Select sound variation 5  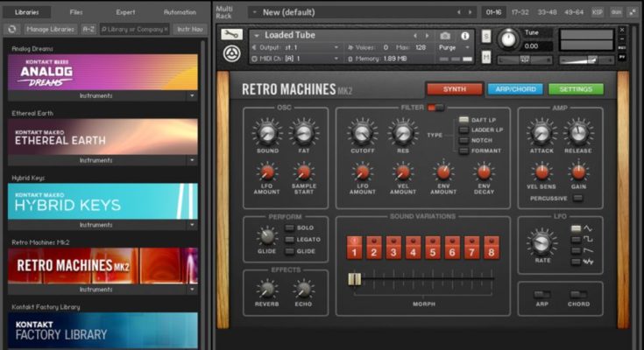pyautogui.click(x=433, y=248)
